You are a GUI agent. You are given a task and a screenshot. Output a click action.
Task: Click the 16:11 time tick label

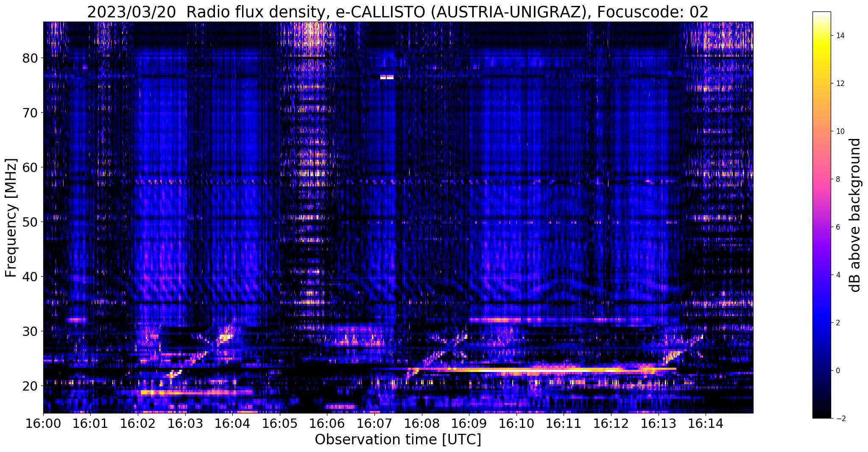coord(564,424)
